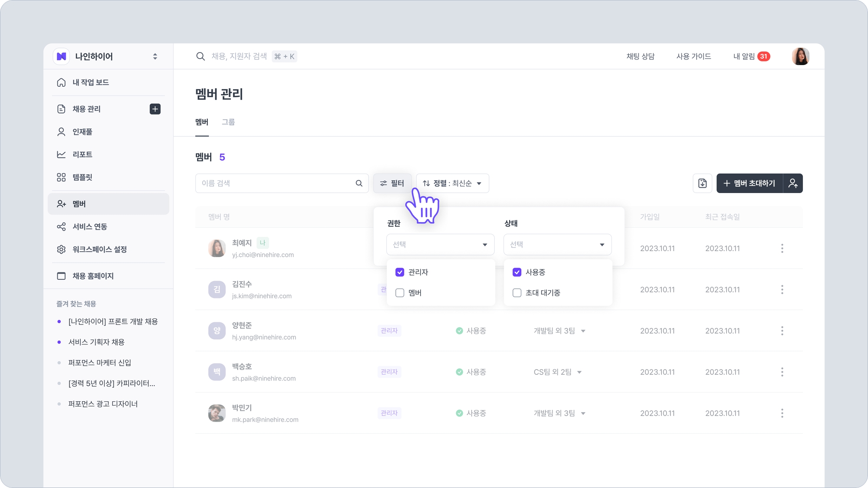Toggle the 필터 button
Screen dimensions: 868x488
(x=392, y=183)
